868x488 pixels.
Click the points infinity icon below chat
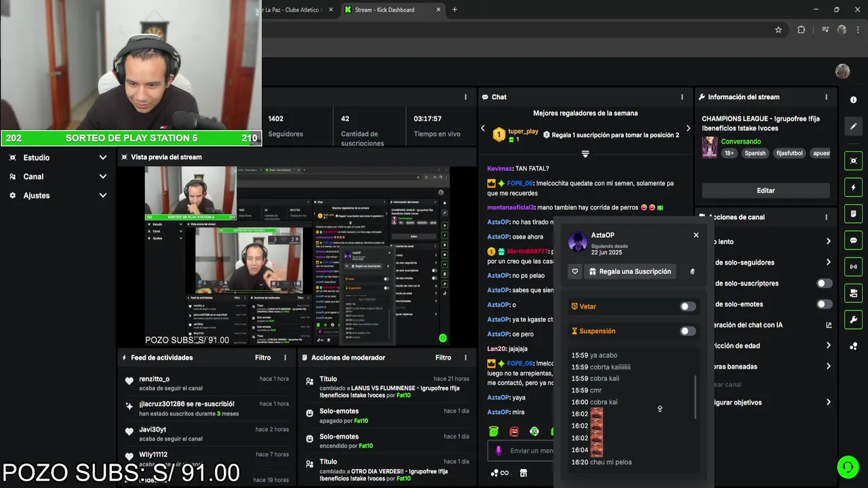click(500, 473)
